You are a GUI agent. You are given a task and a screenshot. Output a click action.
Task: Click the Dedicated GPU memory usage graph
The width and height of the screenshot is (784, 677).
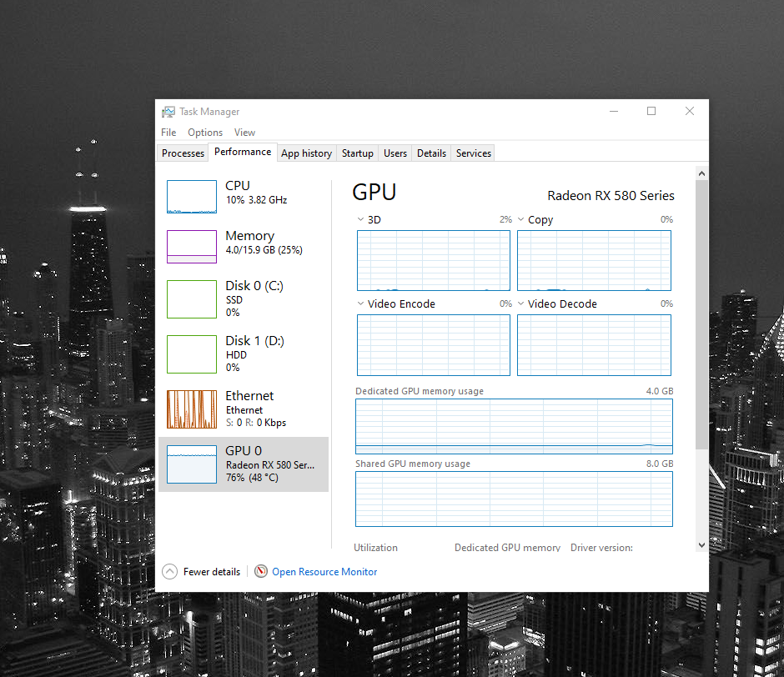pos(514,427)
